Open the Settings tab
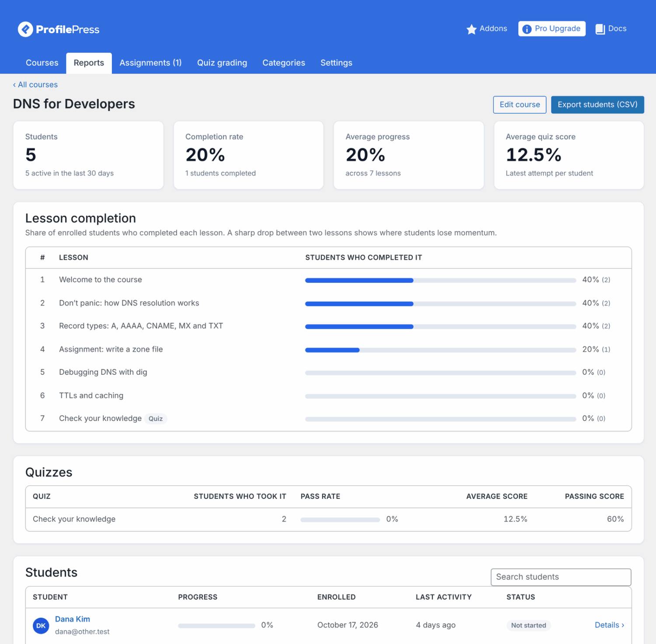The height and width of the screenshot is (644, 656). click(x=336, y=63)
